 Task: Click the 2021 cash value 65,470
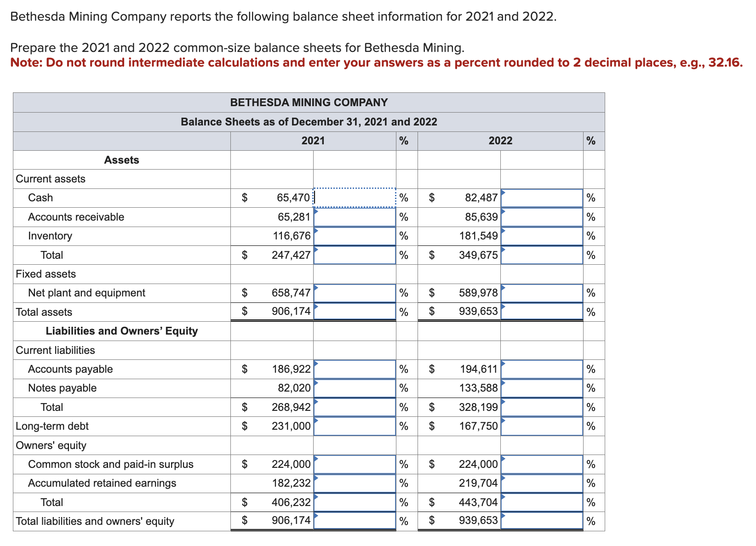pyautogui.click(x=293, y=198)
